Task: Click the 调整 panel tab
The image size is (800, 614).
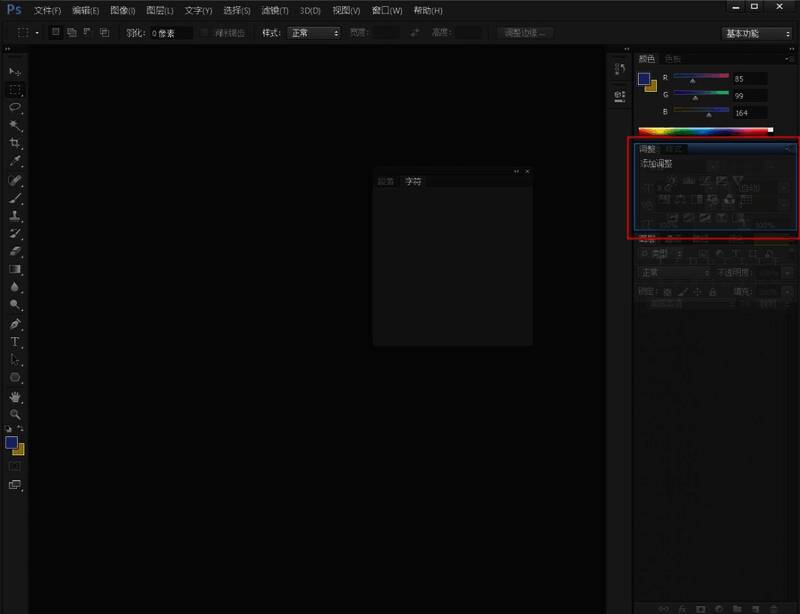Action: 648,149
